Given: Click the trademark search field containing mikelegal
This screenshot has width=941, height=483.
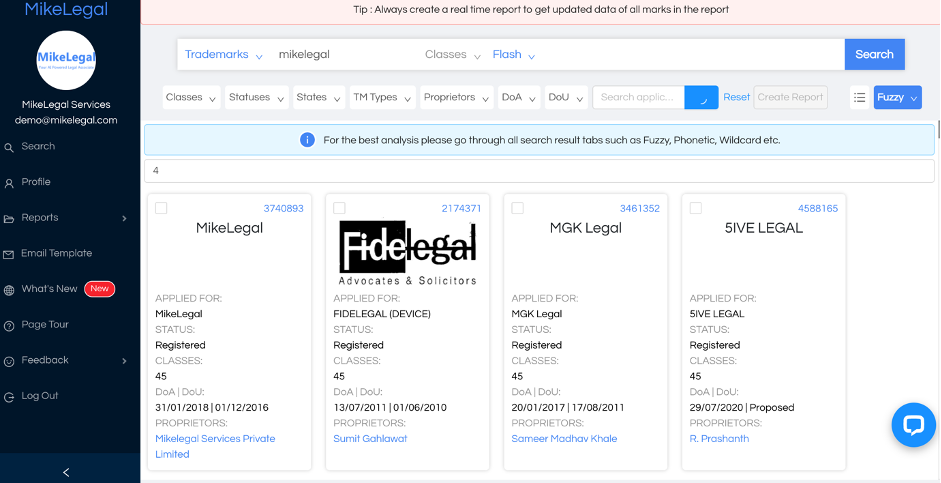Looking at the screenshot, I should click(x=345, y=55).
